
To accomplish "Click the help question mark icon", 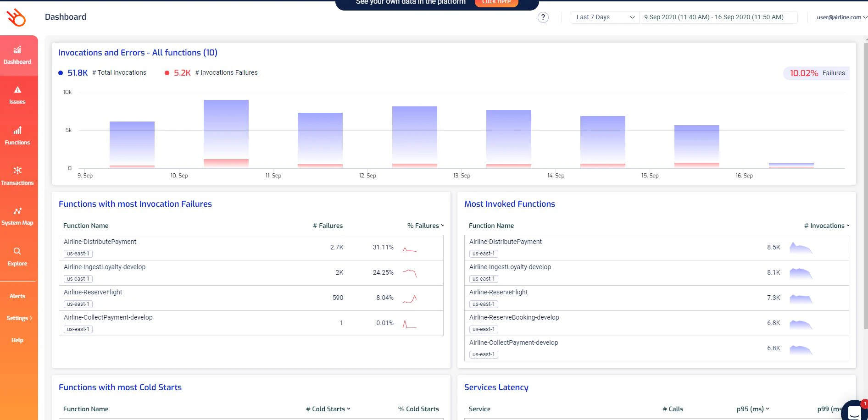I will point(543,17).
